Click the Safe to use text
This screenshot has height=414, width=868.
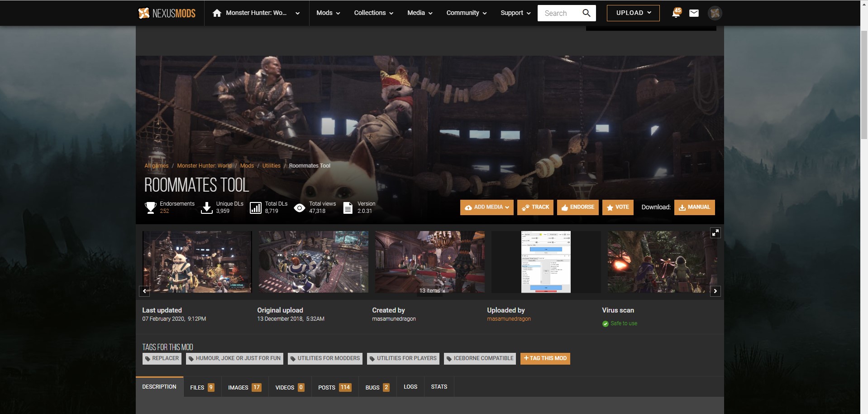[x=624, y=323]
